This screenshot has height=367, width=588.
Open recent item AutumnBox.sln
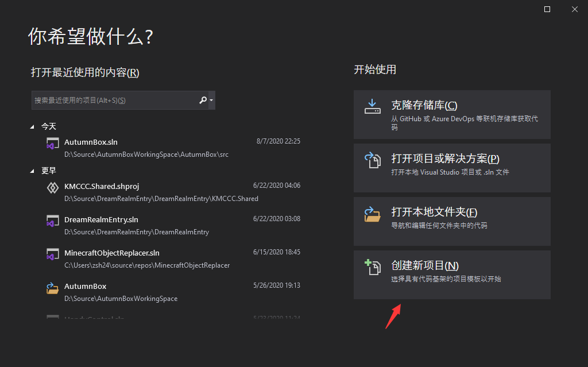click(91, 142)
